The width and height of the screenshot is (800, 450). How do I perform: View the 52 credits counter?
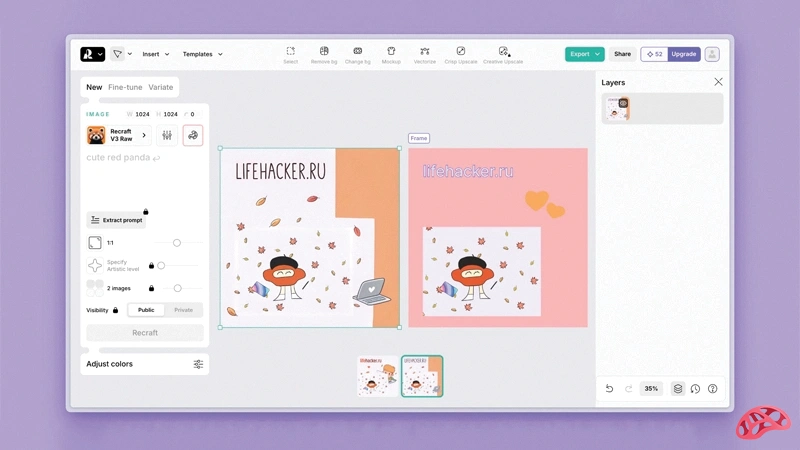pos(655,54)
